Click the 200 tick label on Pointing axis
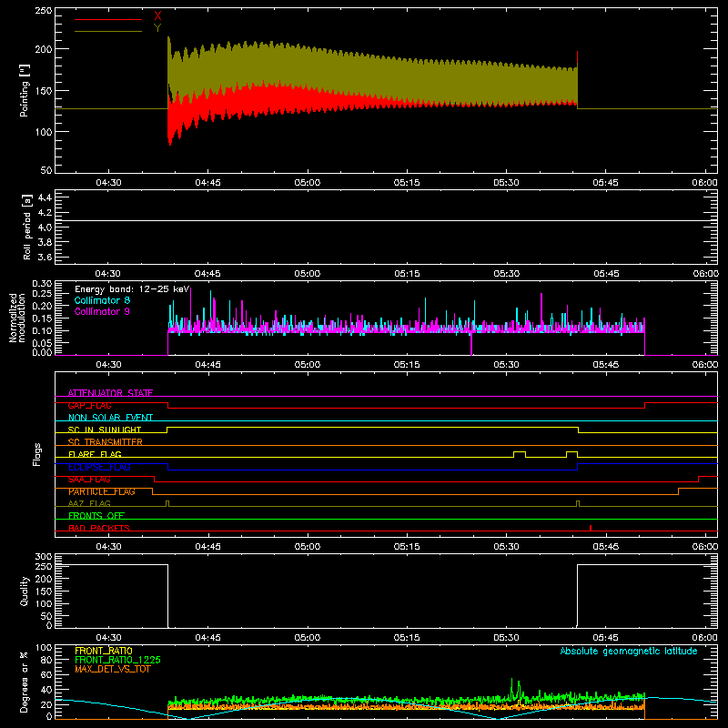The image size is (728, 728). coord(43,49)
